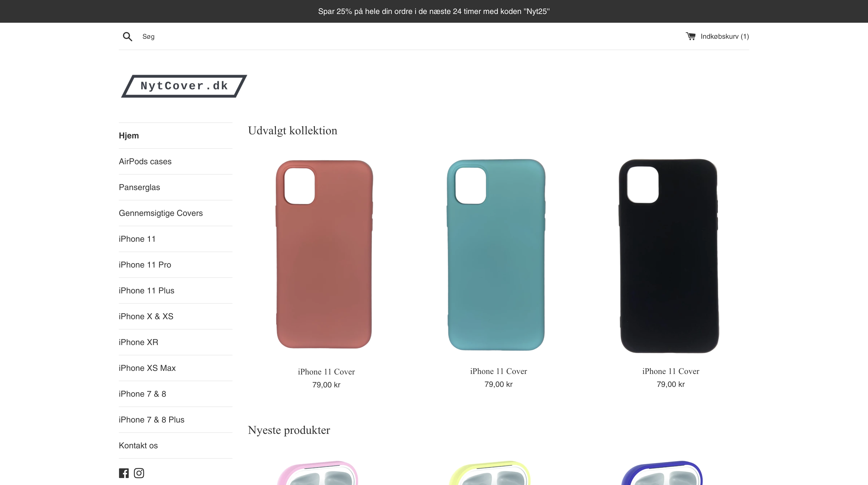
Task: Open the yellow AirPods case thumbnail
Action: 490,473
